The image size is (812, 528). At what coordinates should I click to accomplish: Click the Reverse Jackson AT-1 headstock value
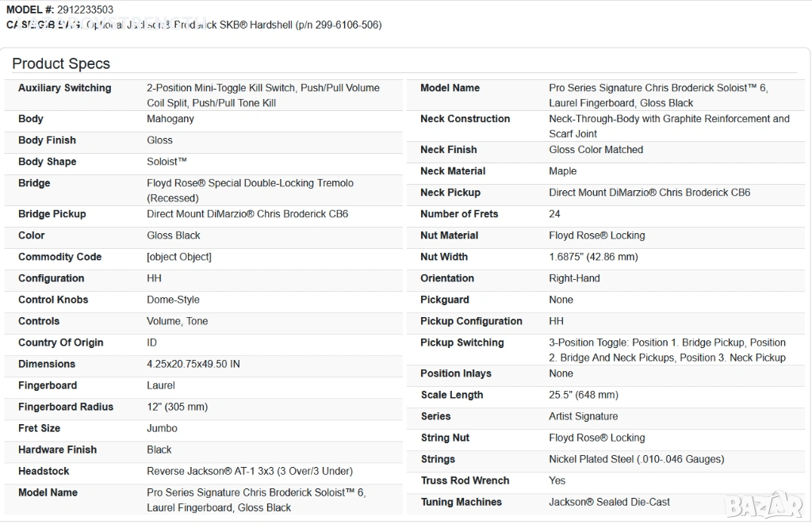point(250,471)
